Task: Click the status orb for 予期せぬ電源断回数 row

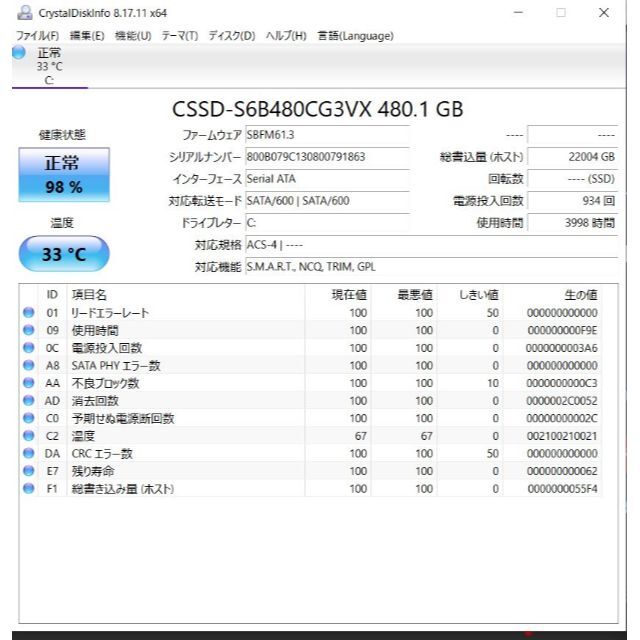Action: 29,418
